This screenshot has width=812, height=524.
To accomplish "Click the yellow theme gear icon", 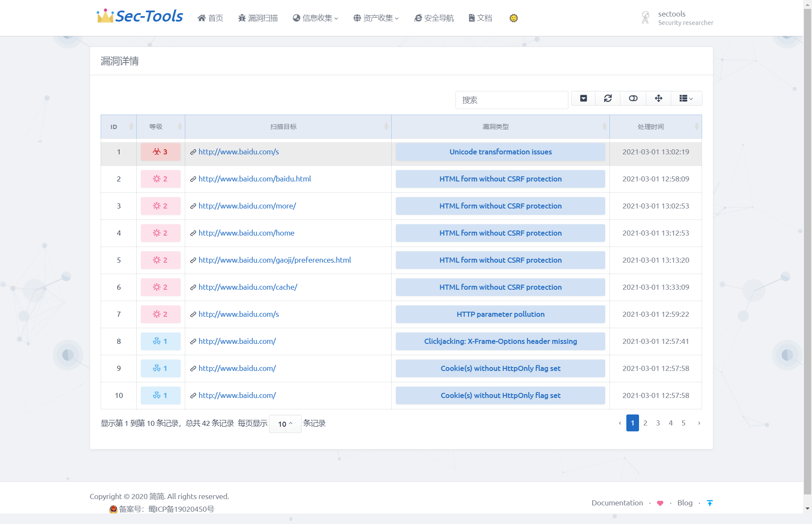I will [513, 18].
